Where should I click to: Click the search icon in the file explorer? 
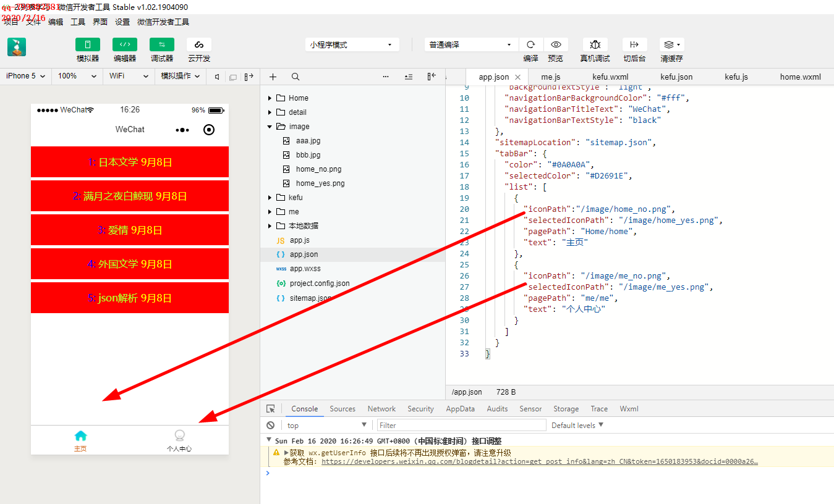coord(296,77)
